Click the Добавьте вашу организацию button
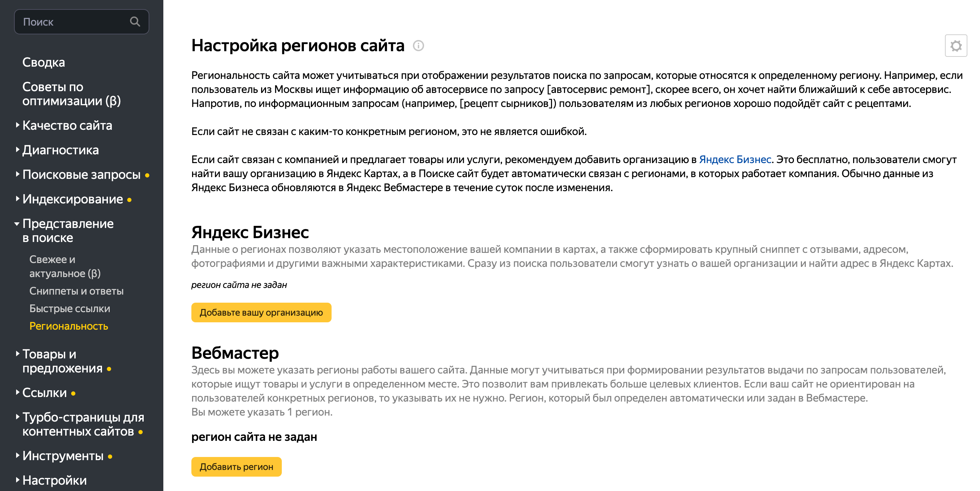 261,312
